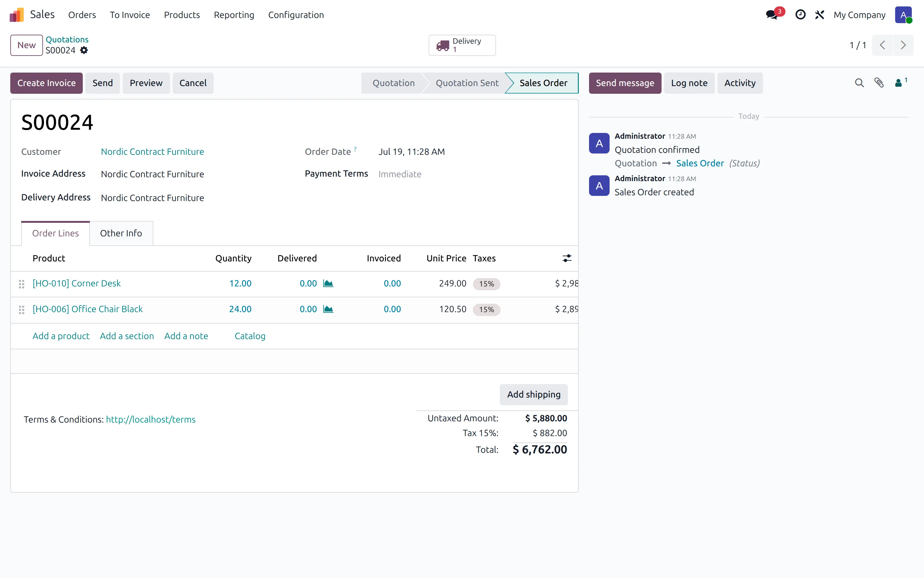This screenshot has height=578, width=924.
Task: Schedule an Activity
Action: click(x=740, y=83)
